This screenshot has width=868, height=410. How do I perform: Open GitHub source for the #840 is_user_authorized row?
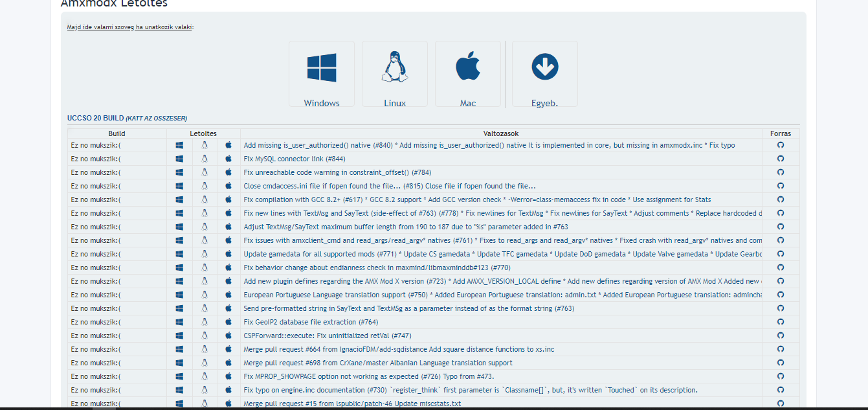(781, 145)
